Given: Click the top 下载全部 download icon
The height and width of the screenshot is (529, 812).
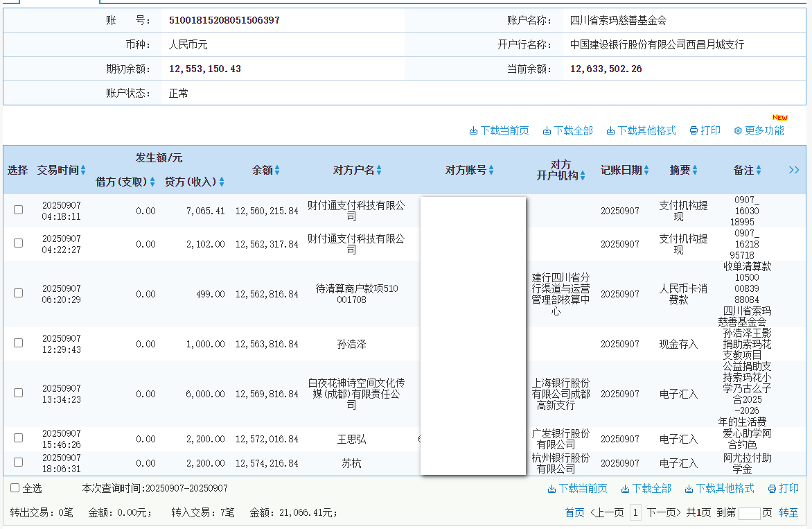Looking at the screenshot, I should tap(547, 131).
